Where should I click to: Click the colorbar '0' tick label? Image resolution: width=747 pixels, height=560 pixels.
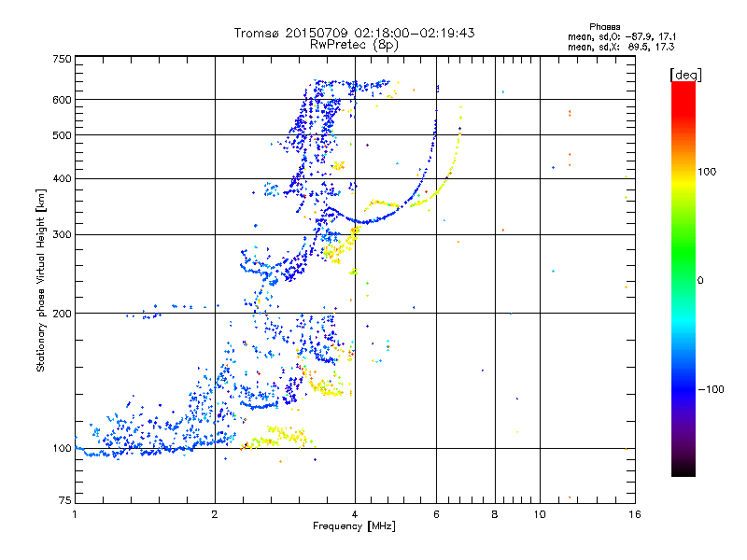pos(700,281)
